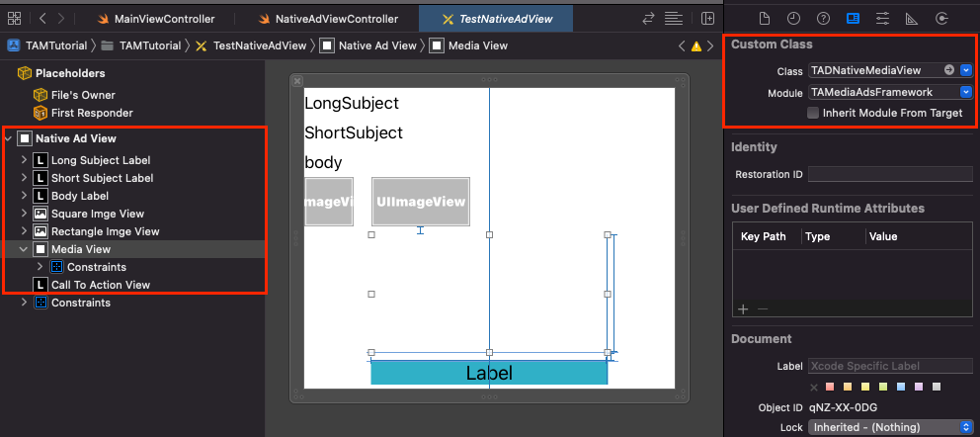Add a runtime attribute with plus button
The height and width of the screenshot is (437, 980).
click(x=743, y=308)
